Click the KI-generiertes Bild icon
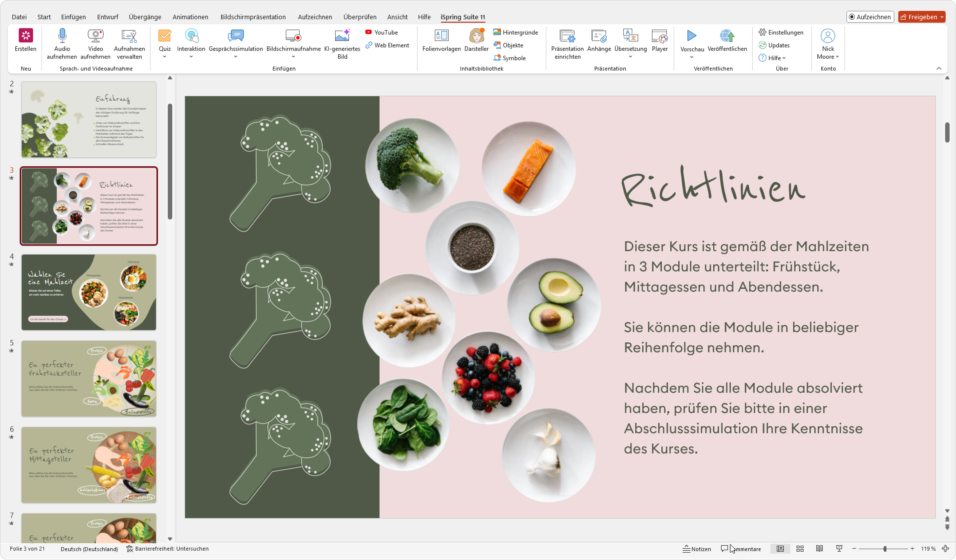 [342, 36]
